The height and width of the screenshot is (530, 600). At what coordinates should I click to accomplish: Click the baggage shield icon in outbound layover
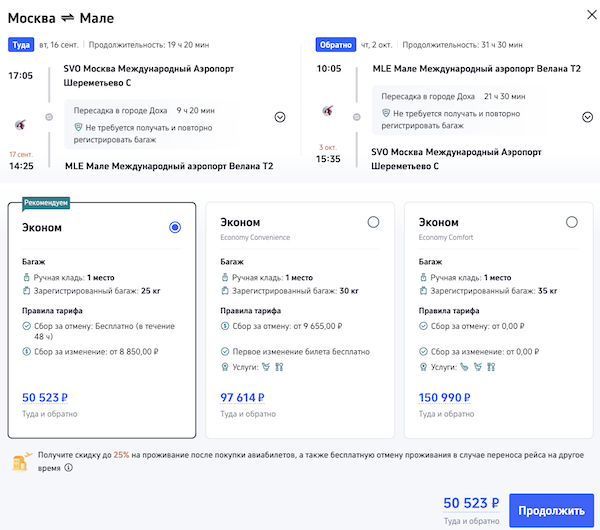(78, 129)
